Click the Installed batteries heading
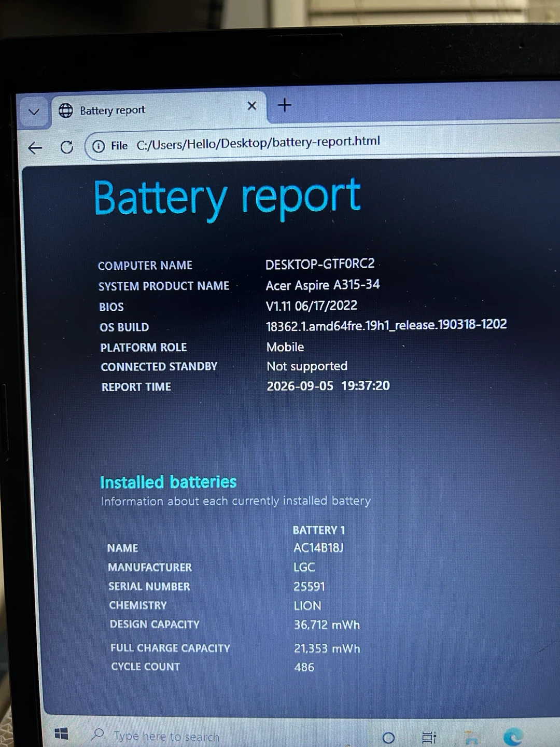This screenshot has height=747, width=560. 168,482
